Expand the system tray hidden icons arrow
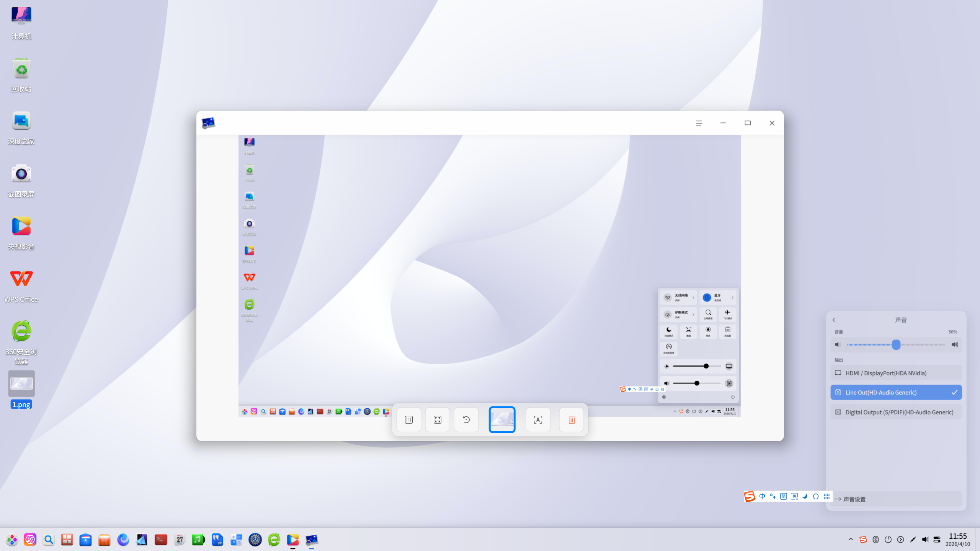 (x=851, y=540)
